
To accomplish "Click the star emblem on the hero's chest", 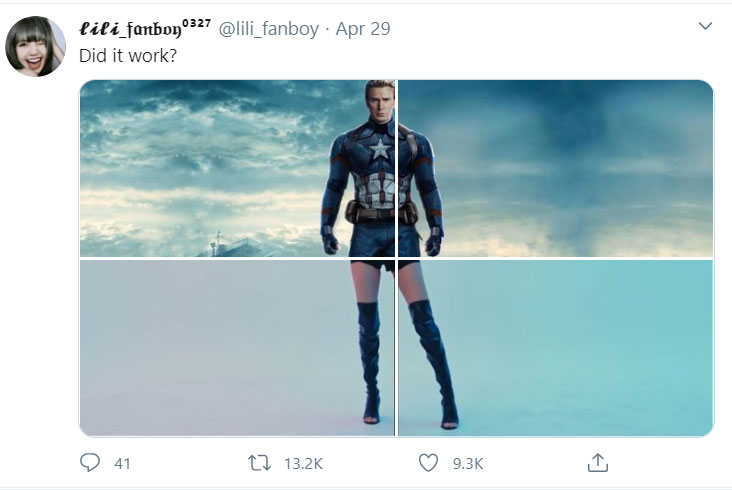I will pos(381,151).
